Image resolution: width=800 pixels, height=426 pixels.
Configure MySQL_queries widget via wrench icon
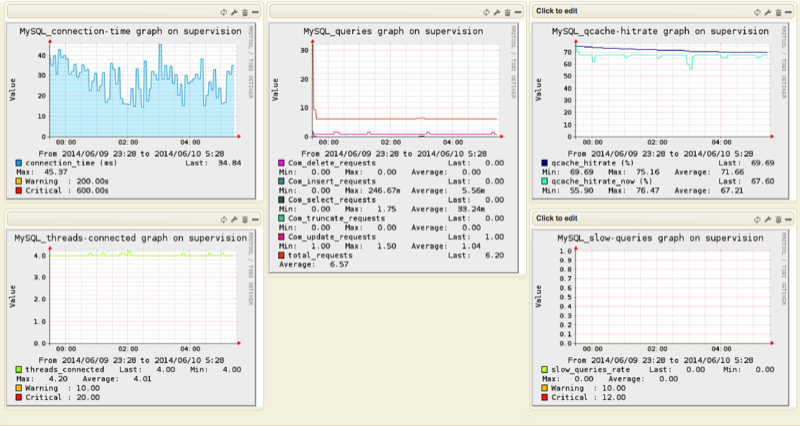click(496, 12)
